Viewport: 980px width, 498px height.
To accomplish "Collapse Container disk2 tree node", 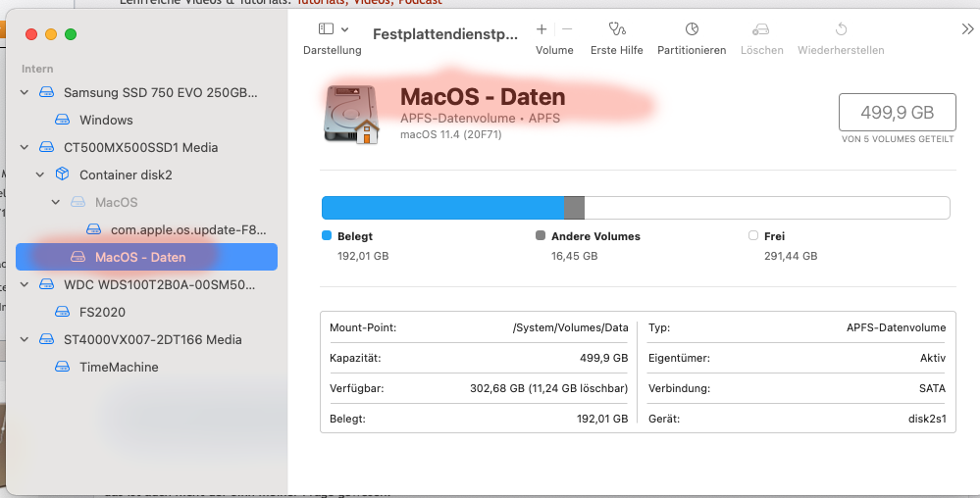I will (x=40, y=174).
